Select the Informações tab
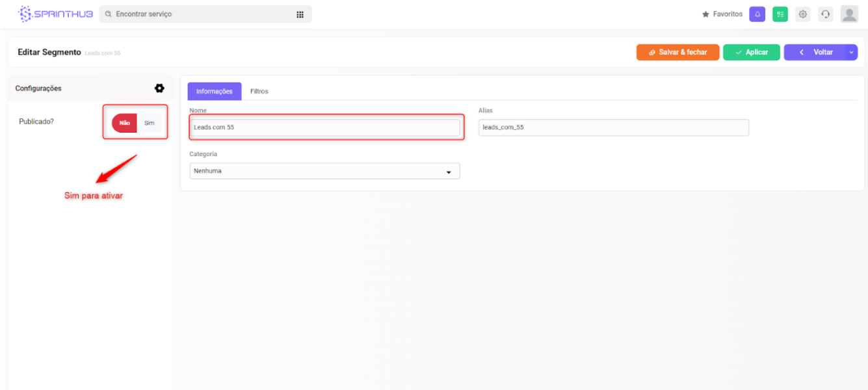Screen dimensions: 868x390 [214, 92]
